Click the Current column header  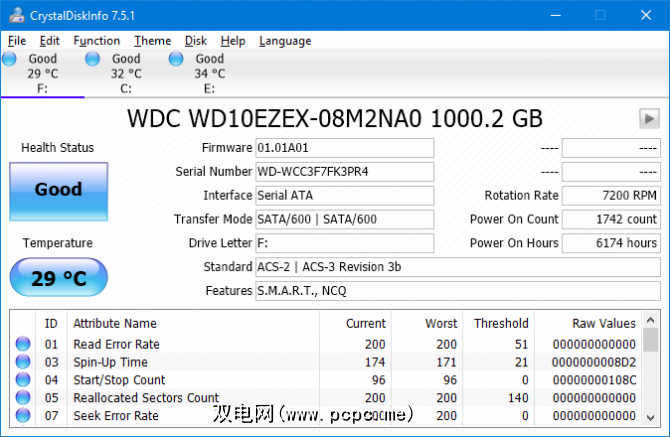click(355, 323)
